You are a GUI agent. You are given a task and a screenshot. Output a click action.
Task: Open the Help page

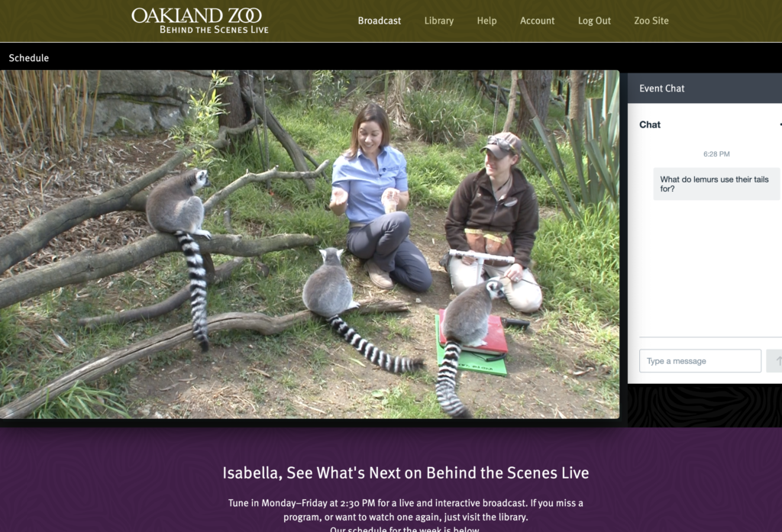point(486,21)
